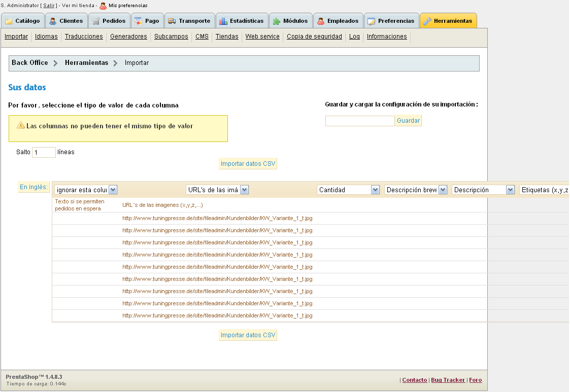This screenshot has height=392, width=570.
Task: Open the Traducciones submenu link
Action: (84, 37)
